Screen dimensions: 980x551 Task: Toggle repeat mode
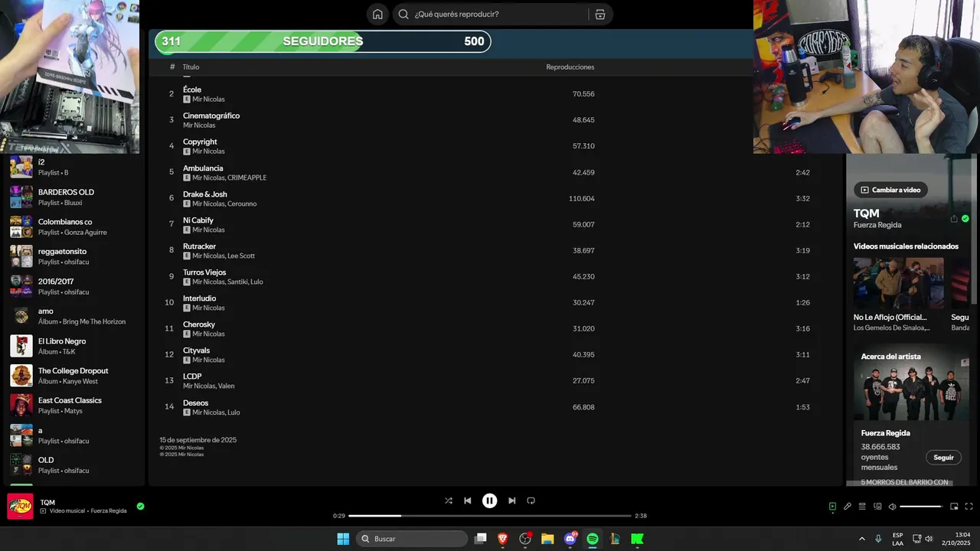tap(531, 500)
